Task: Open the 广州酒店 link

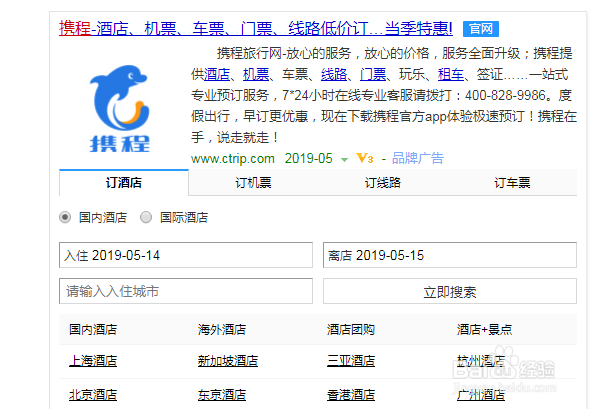Action: pos(481,395)
